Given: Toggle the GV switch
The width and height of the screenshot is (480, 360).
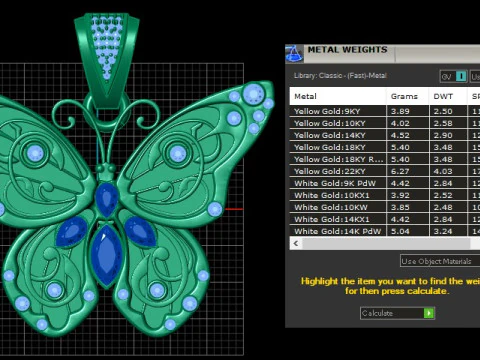Looking at the screenshot, I should click(453, 77).
